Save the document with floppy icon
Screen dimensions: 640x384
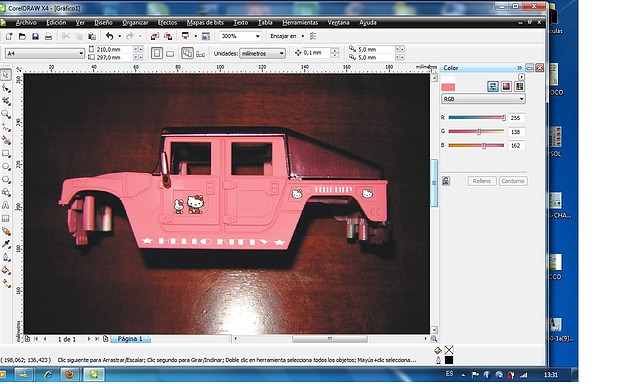coord(36,36)
